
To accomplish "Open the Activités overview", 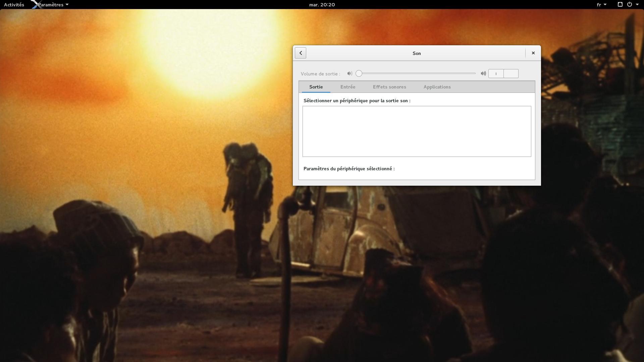I will tap(14, 5).
